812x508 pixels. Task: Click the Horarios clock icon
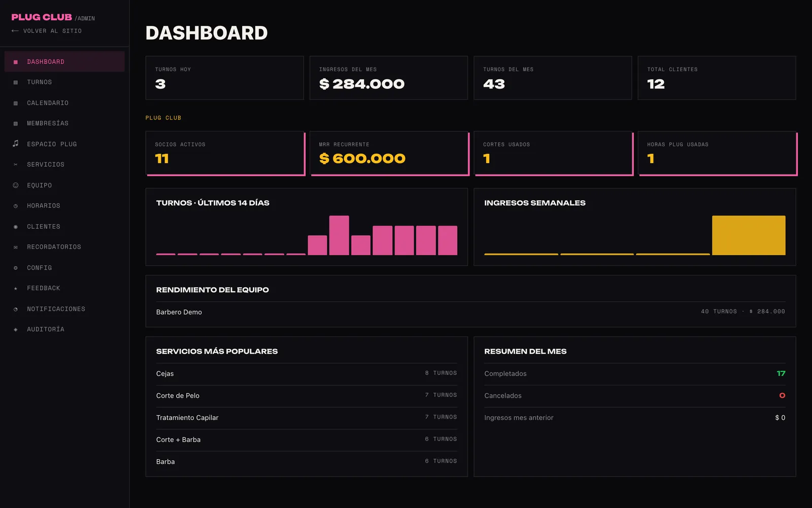[x=16, y=206]
